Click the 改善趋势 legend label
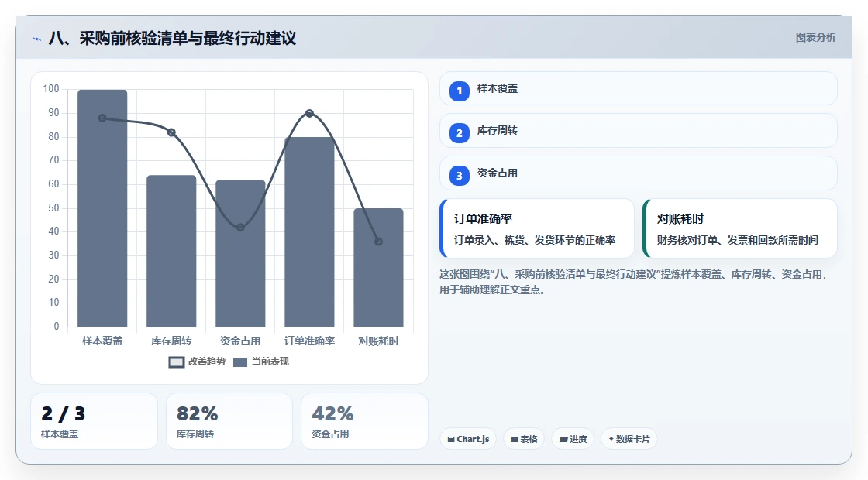 207,362
